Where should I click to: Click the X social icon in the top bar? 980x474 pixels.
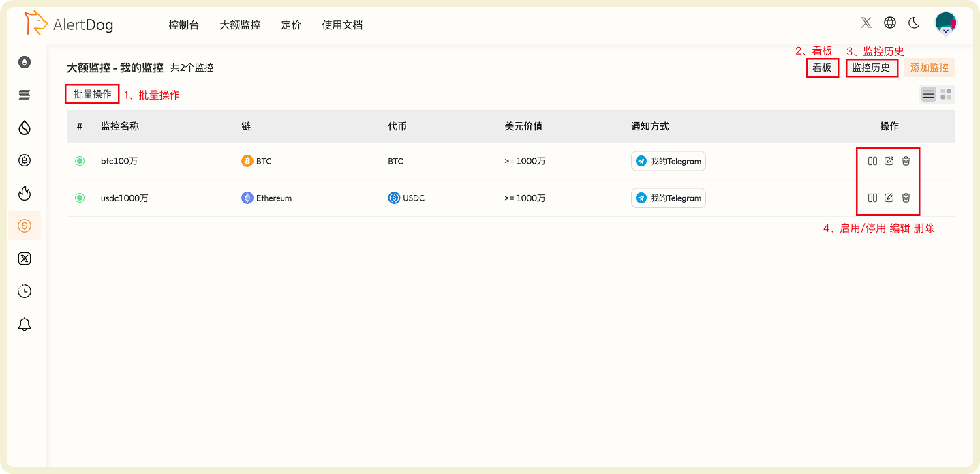(866, 23)
